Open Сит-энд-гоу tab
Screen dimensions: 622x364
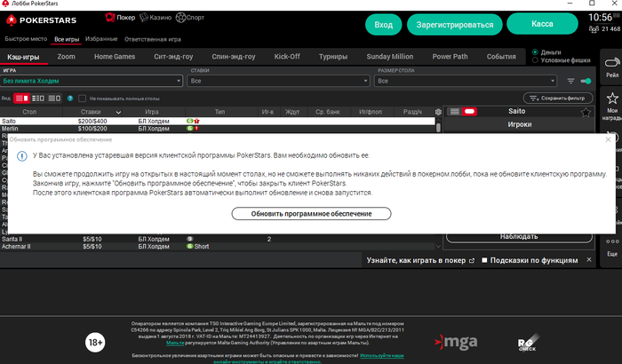173,57
